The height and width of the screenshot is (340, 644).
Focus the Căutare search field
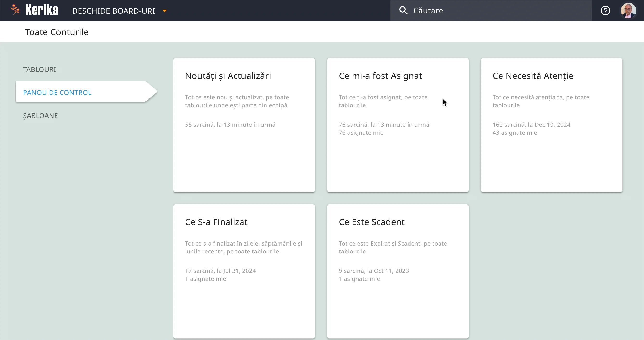point(491,11)
